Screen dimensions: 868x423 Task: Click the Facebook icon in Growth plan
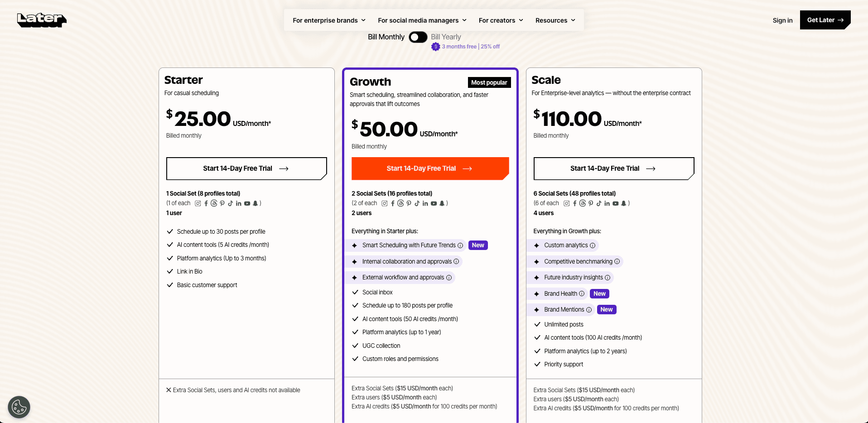(x=392, y=203)
